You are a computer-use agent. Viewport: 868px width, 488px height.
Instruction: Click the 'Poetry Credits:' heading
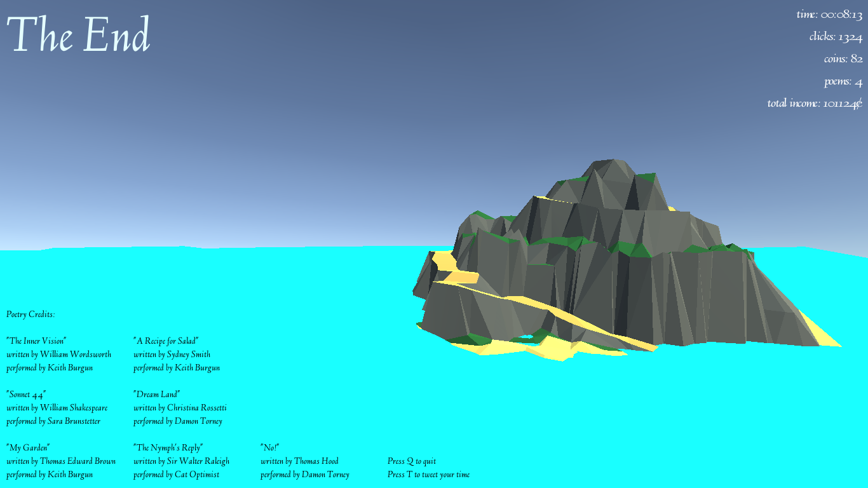coord(31,315)
